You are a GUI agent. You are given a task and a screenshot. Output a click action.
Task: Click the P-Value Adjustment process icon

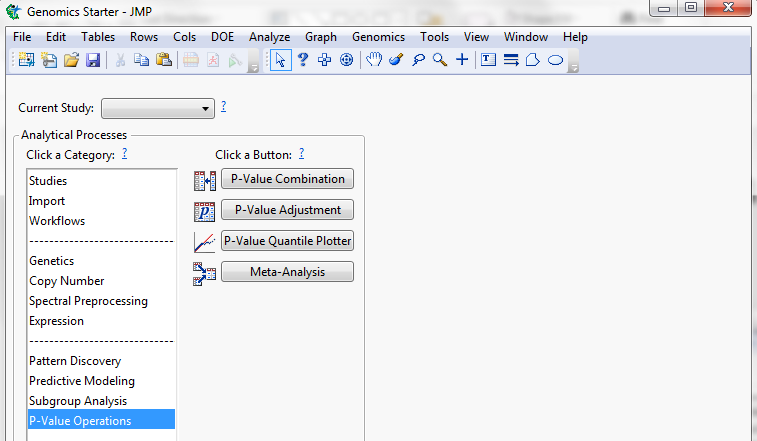pos(205,212)
